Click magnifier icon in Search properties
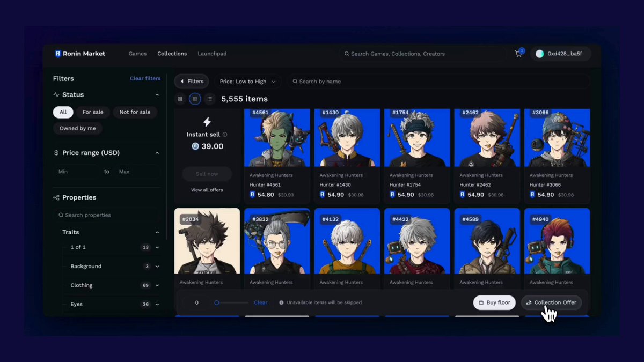This screenshot has width=644, height=362. point(61,215)
